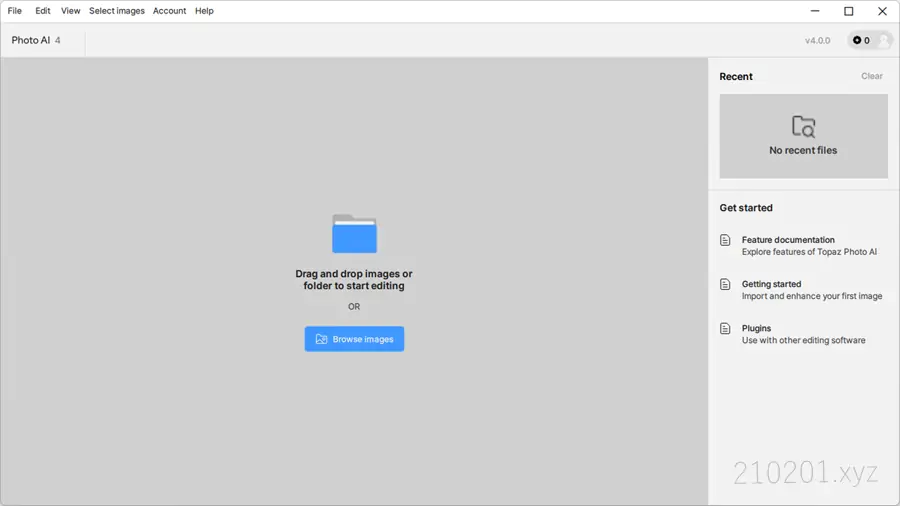
Task: Click 'Use with other editing software' text
Action: click(804, 340)
